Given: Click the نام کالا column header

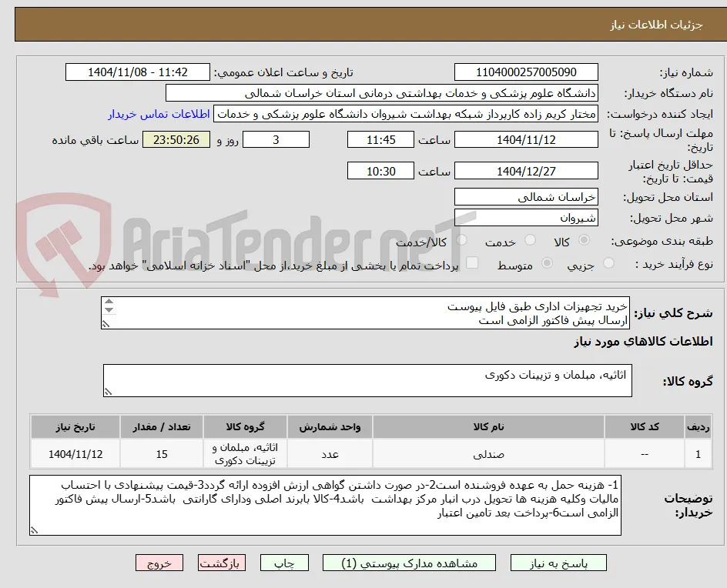Looking at the screenshot, I should [489, 426].
